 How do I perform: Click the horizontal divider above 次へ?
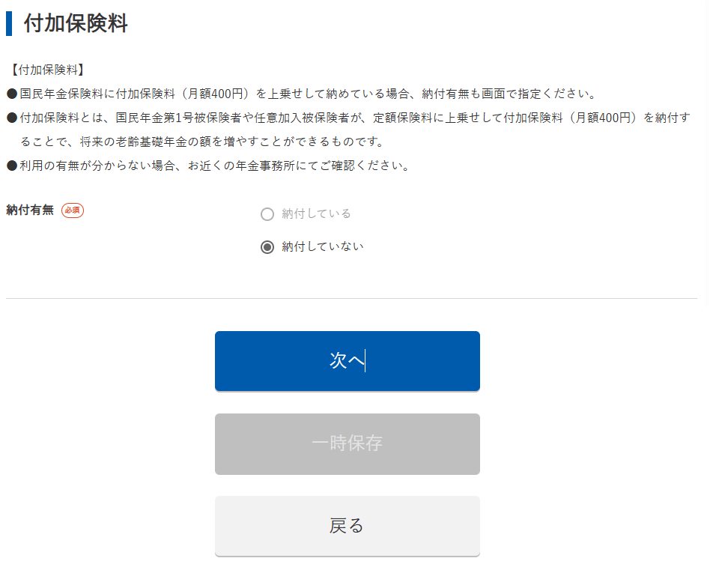351,298
